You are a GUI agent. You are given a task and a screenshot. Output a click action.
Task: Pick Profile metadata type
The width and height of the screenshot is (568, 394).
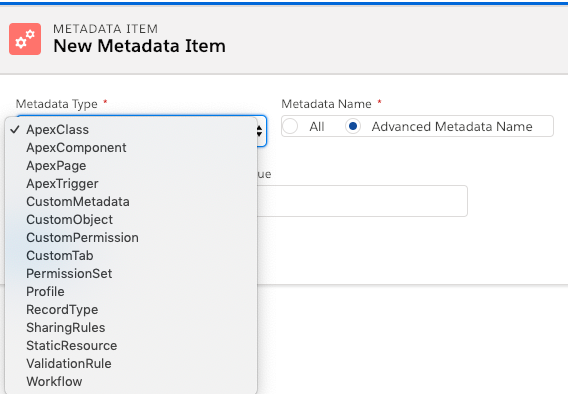pyautogui.click(x=131, y=292)
